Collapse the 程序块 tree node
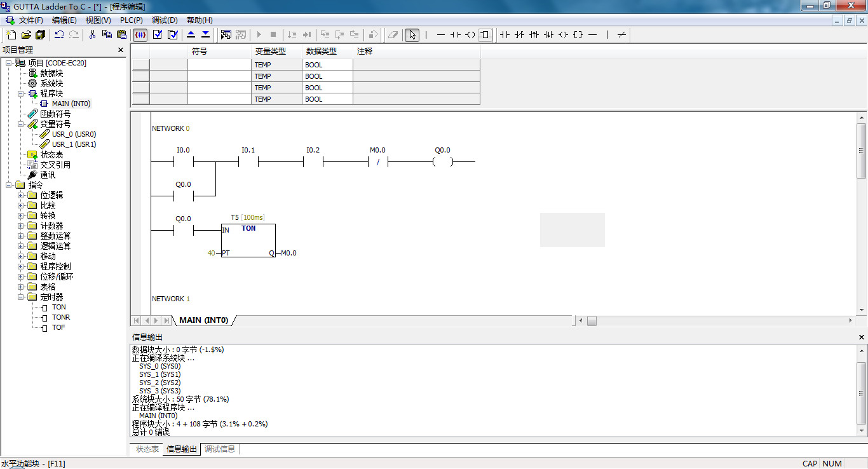868x469 pixels. [21, 93]
